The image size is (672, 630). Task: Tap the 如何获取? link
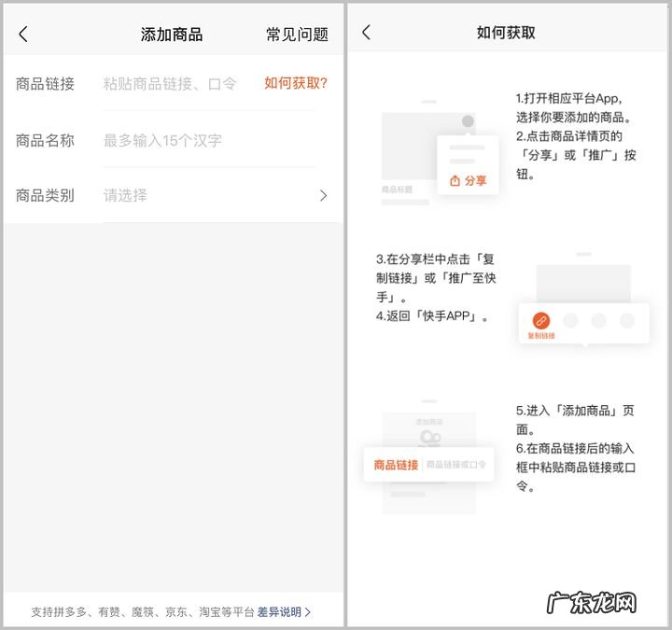[x=296, y=83]
